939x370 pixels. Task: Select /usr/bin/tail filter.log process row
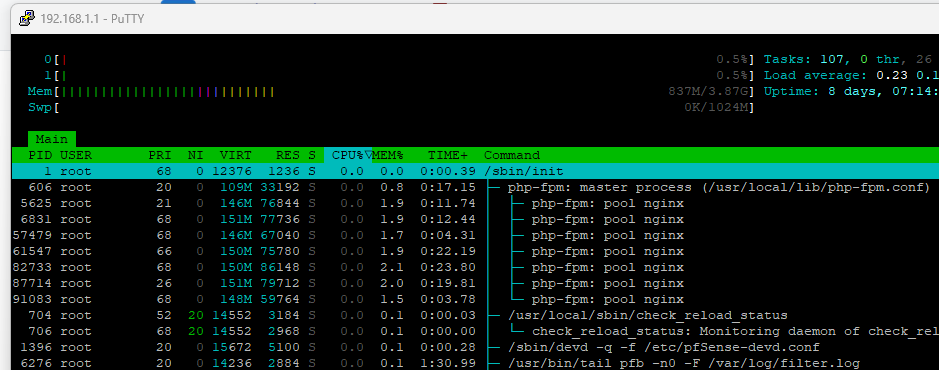(475, 363)
